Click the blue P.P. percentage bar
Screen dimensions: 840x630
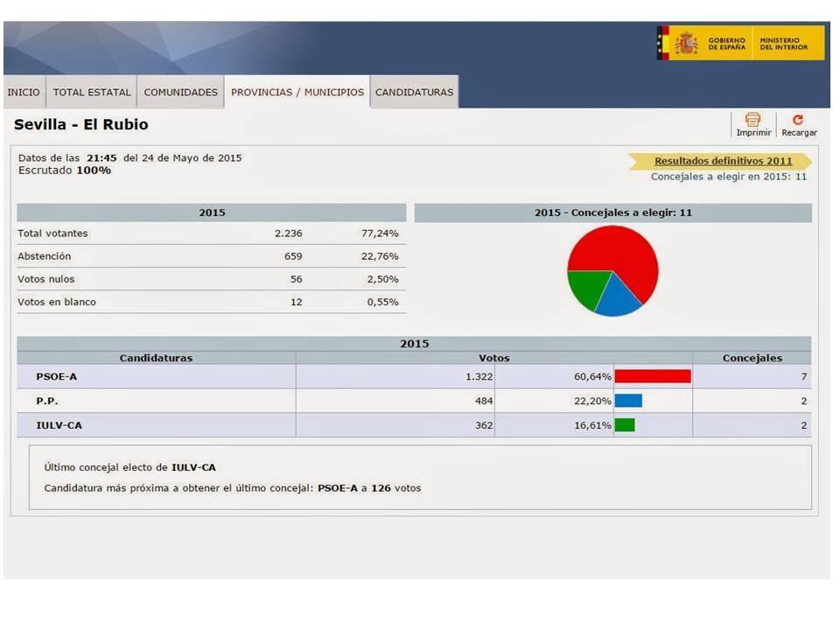pyautogui.click(x=628, y=401)
